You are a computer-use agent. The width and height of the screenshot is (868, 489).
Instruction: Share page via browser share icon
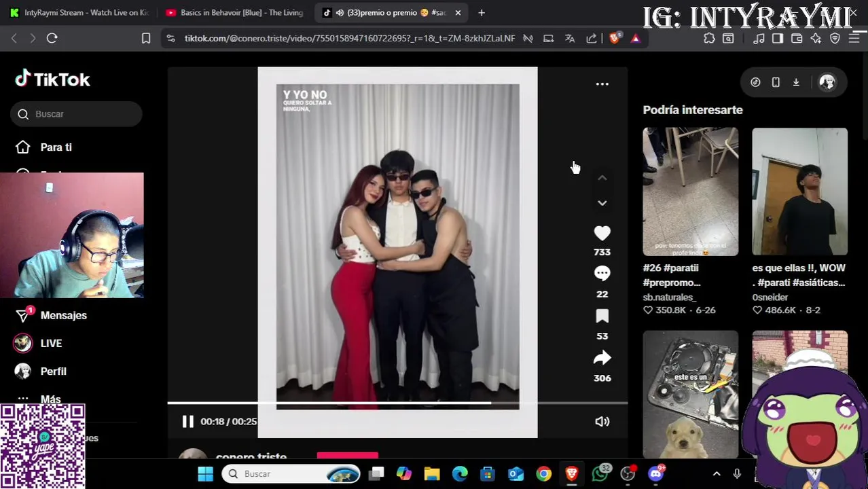pyautogui.click(x=592, y=38)
